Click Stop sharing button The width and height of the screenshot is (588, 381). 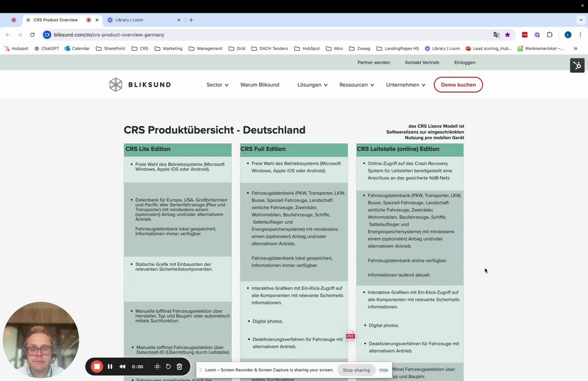point(356,370)
